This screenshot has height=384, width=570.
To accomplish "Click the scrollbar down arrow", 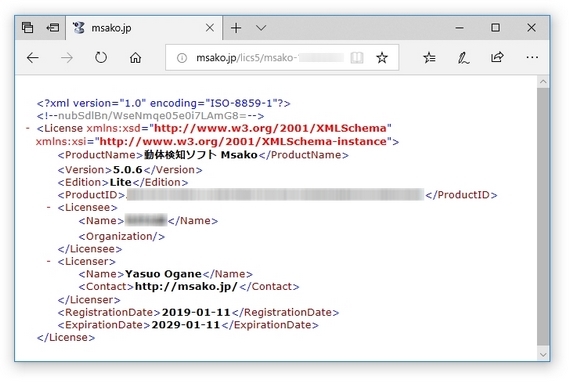I will click(x=543, y=355).
